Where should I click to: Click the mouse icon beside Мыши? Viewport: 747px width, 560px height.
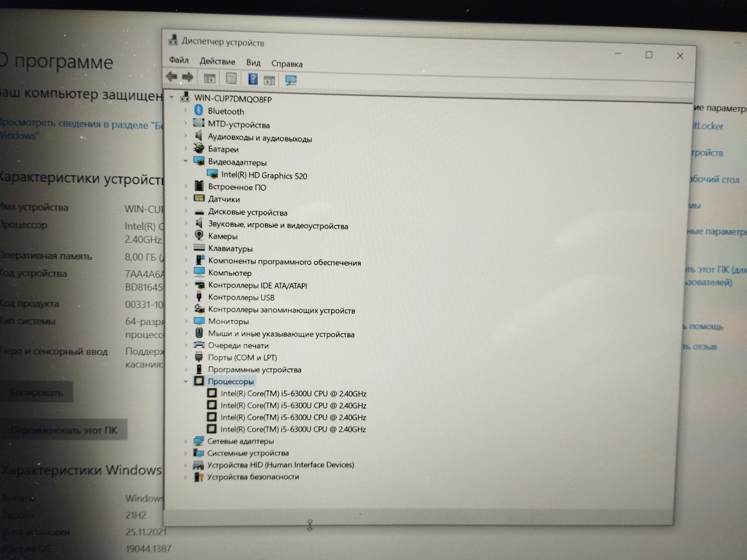pos(199,333)
